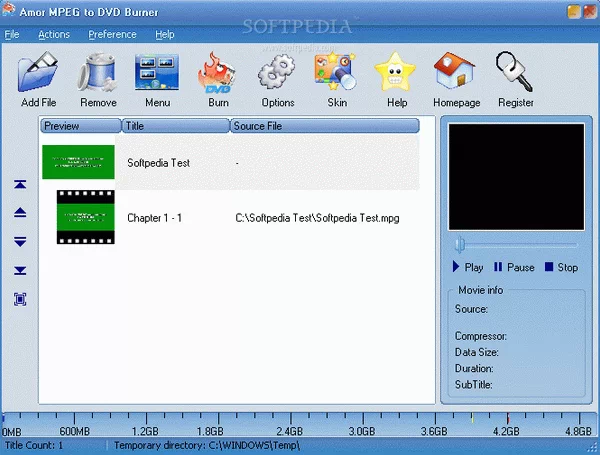Image resolution: width=600 pixels, height=455 pixels.
Task: Open the Help menu in menu bar
Action: click(x=165, y=35)
